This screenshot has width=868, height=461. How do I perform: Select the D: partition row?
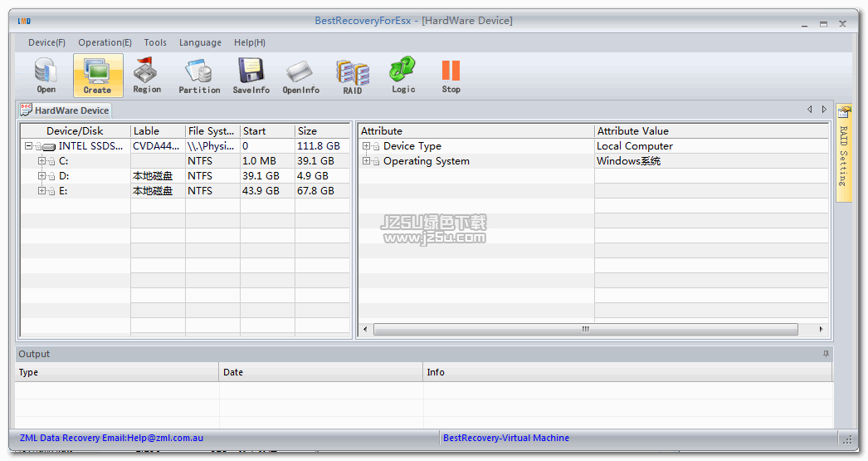(185, 176)
